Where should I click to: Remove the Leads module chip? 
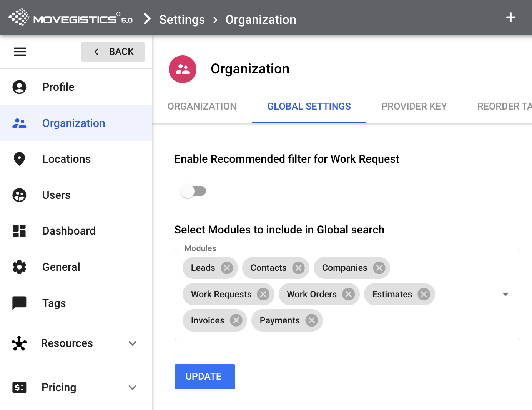(x=227, y=268)
